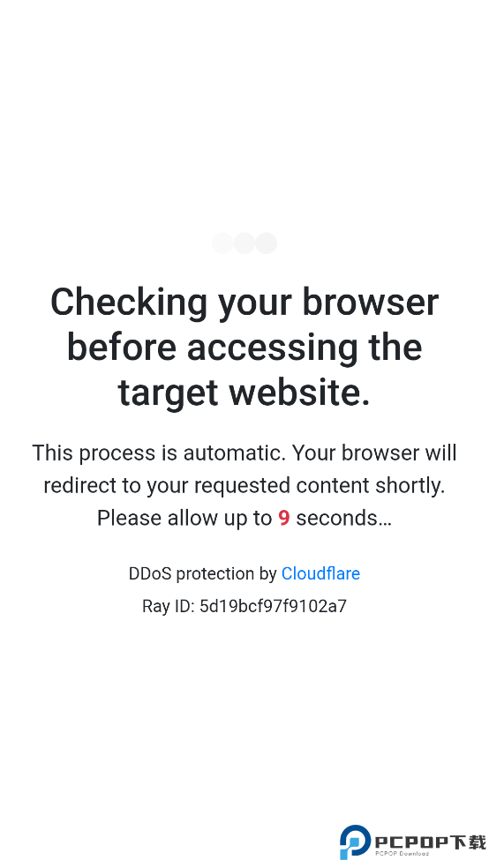Click the word 'seconds…'

point(344,518)
